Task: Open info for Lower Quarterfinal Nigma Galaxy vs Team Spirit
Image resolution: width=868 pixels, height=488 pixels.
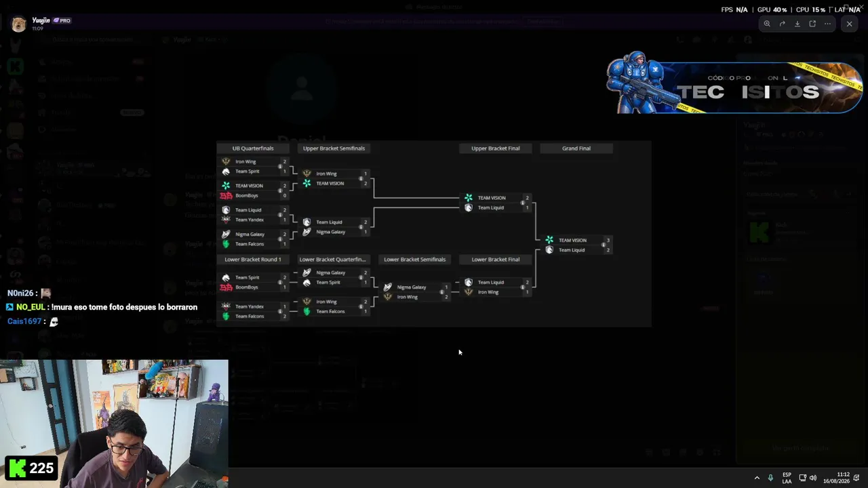Action: point(361,277)
